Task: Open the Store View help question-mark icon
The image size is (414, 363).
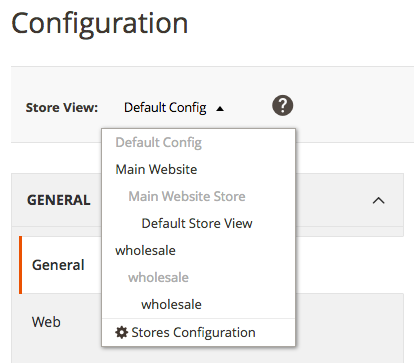Action: point(283,106)
